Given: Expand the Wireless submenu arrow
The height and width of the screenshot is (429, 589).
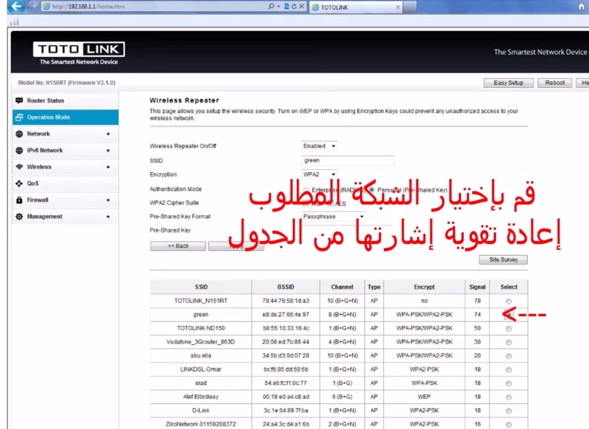Looking at the screenshot, I should click(x=108, y=167).
